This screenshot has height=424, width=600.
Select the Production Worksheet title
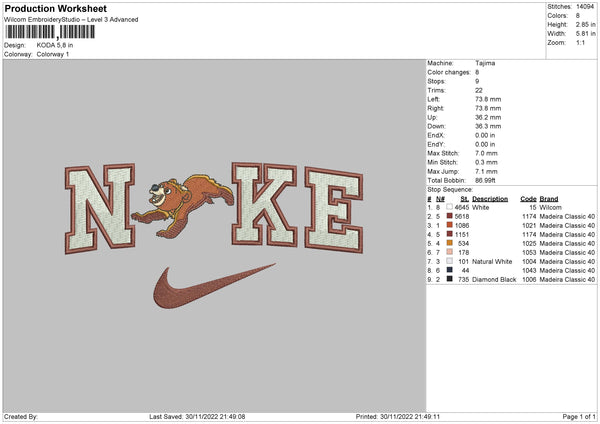(x=51, y=8)
